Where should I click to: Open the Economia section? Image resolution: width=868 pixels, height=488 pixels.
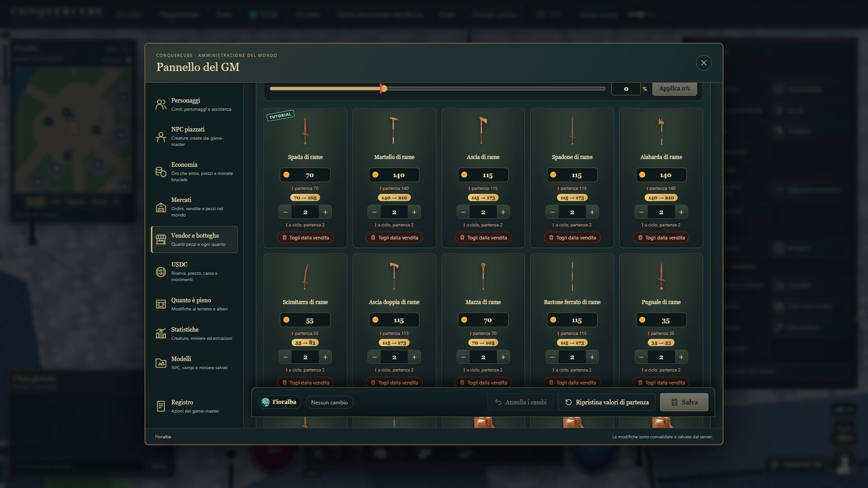pos(194,172)
